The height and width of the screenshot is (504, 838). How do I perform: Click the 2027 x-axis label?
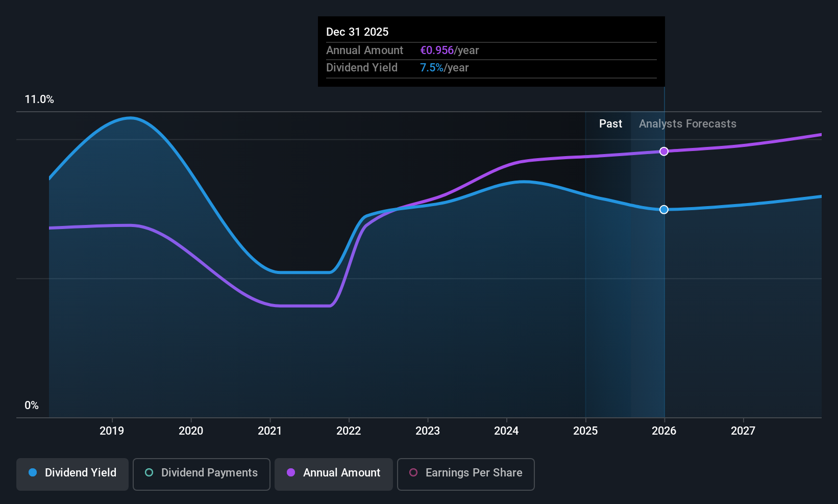743,431
